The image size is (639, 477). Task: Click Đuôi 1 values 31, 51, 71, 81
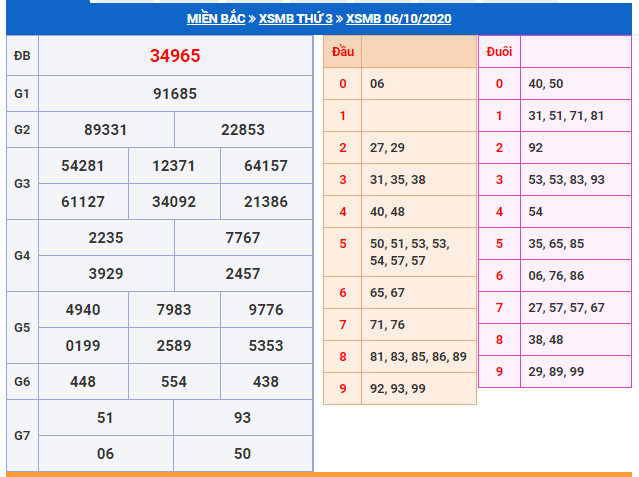[x=566, y=116]
